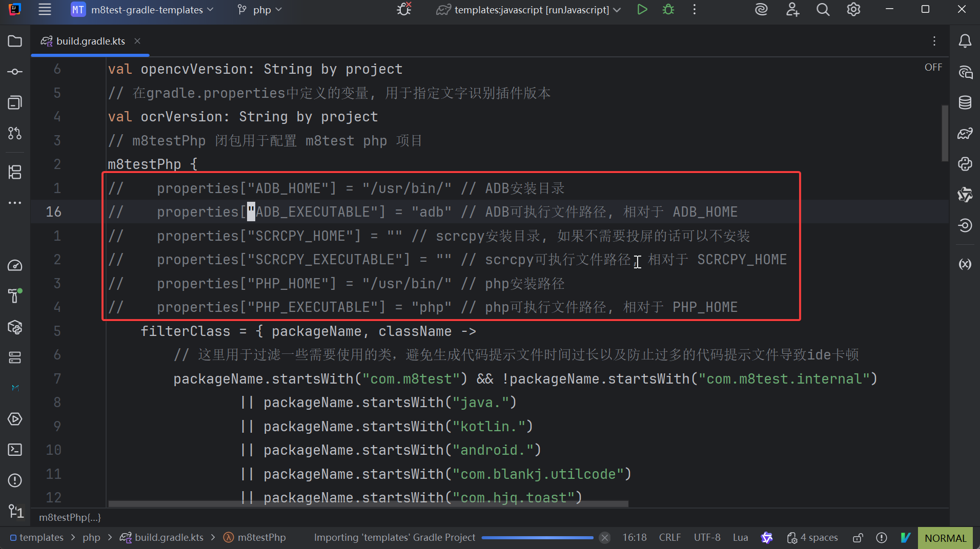Open the Notifications bell panel

965,41
